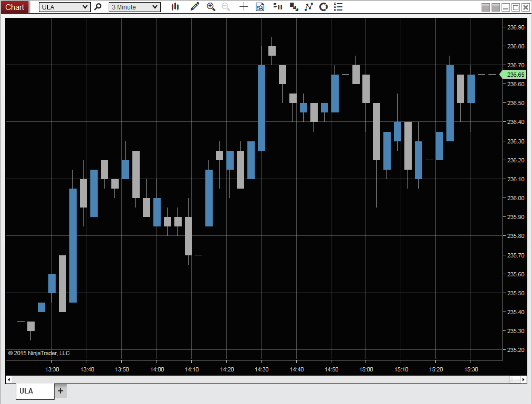Close the chart window
The height and width of the screenshot is (404, 532).
coord(526,7)
